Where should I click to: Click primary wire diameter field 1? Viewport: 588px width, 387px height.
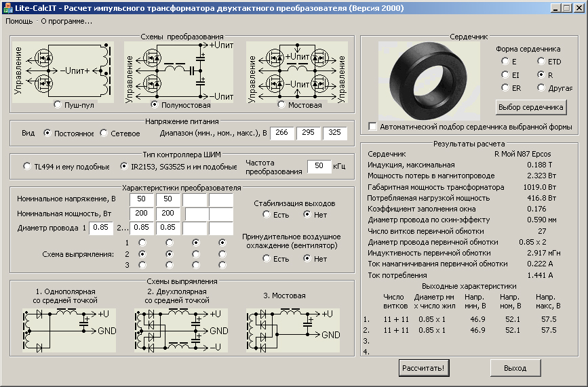[101, 228]
